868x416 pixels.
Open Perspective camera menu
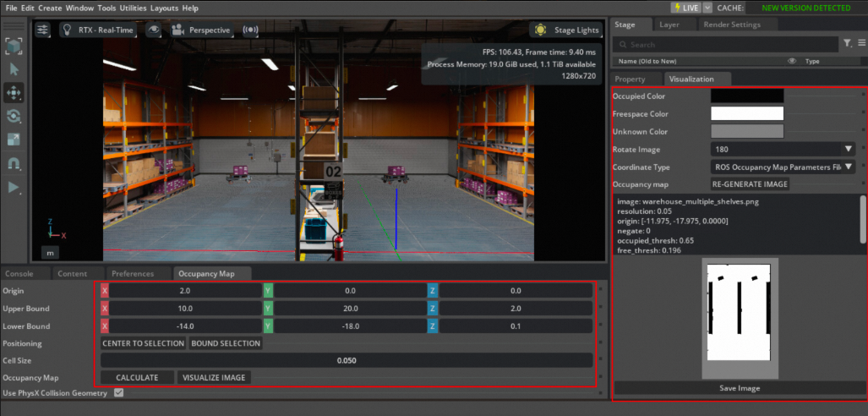[x=200, y=30]
